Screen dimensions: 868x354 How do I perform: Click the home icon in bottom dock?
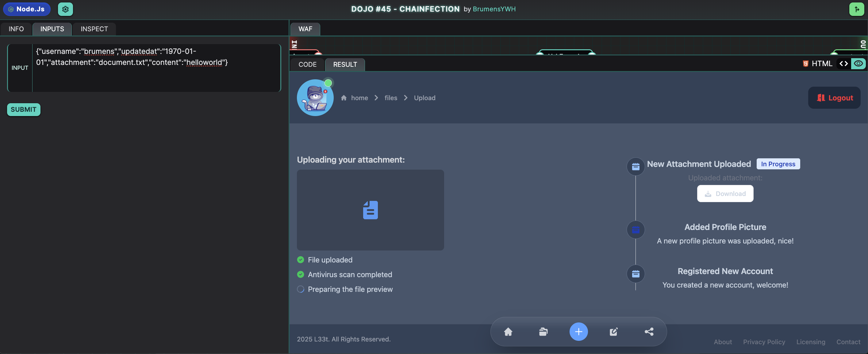(x=508, y=332)
